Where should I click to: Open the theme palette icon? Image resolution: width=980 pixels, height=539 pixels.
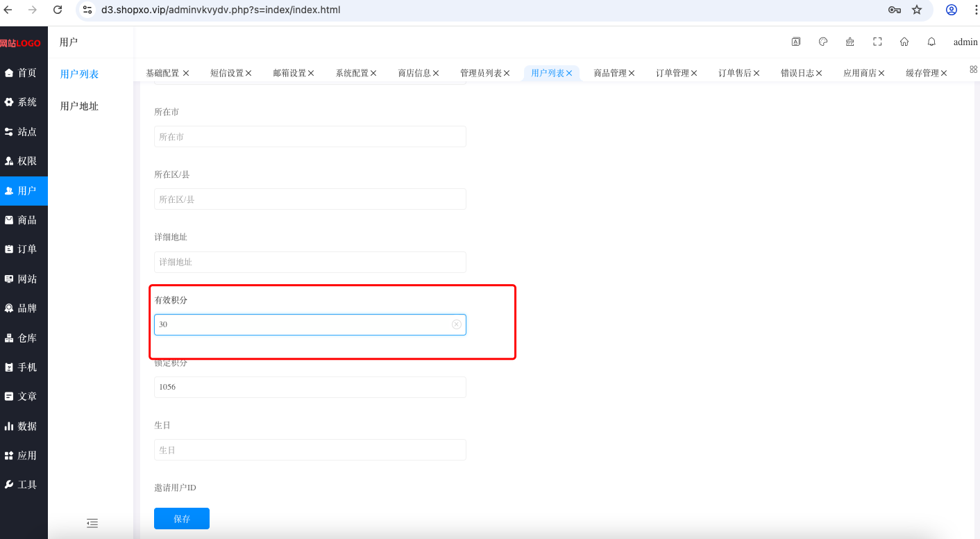coord(823,42)
